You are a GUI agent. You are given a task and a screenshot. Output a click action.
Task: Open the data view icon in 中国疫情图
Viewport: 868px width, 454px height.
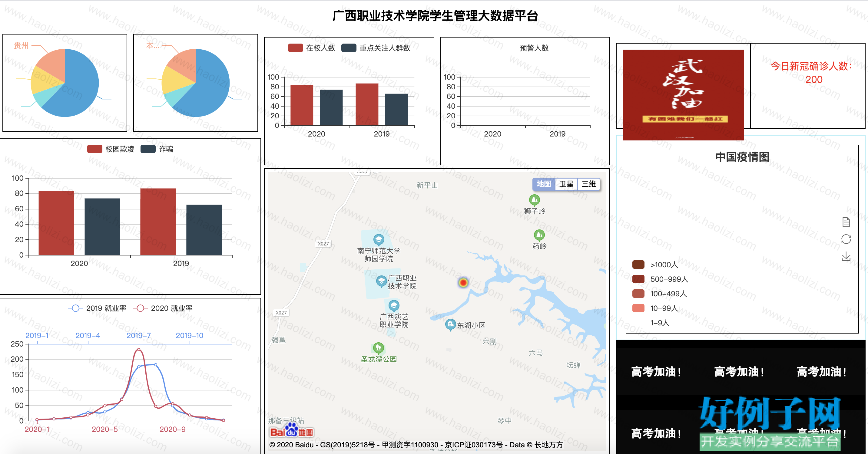point(846,222)
